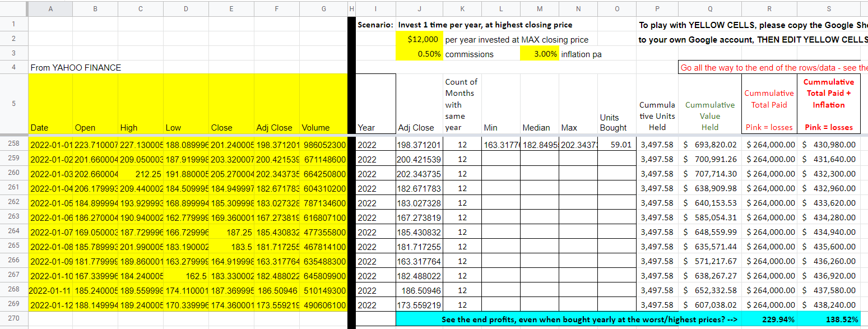Screen dimensions: 868x329
Task: Click the 'Volume' header cell
Action: [x=323, y=104]
